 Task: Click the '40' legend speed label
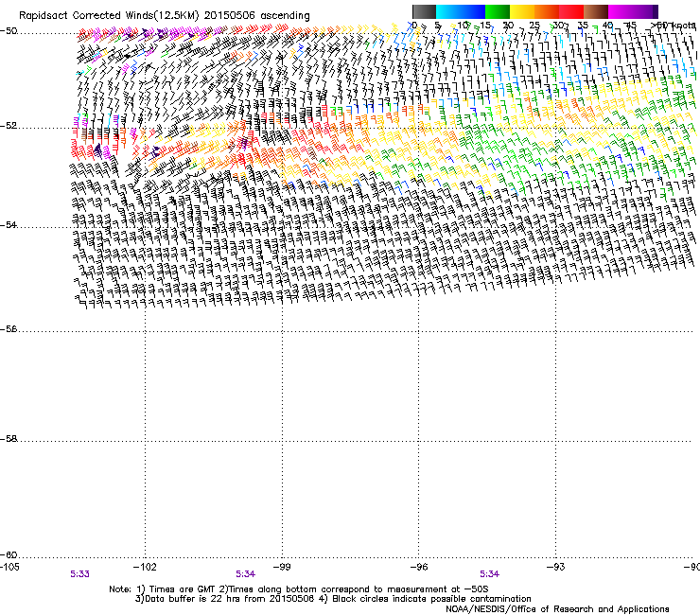[607, 26]
